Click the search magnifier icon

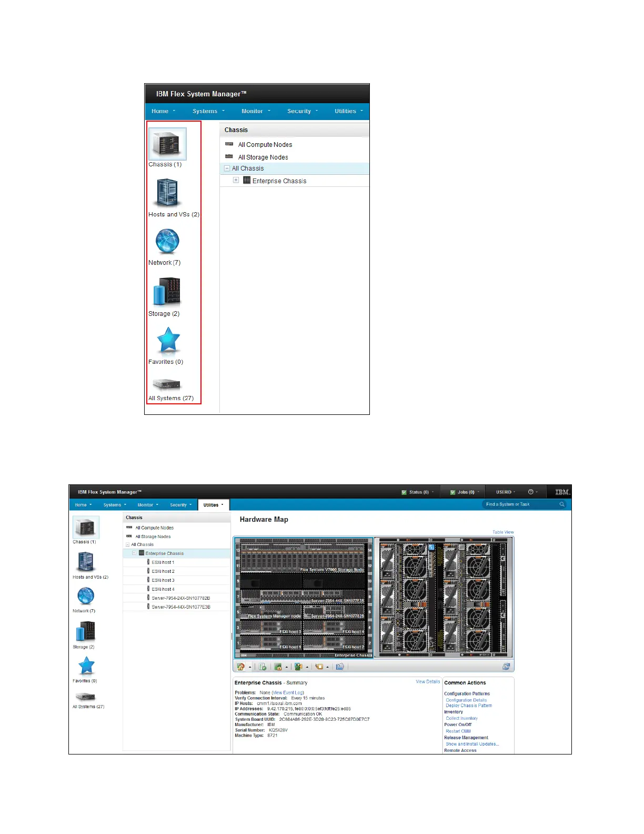coord(562,504)
